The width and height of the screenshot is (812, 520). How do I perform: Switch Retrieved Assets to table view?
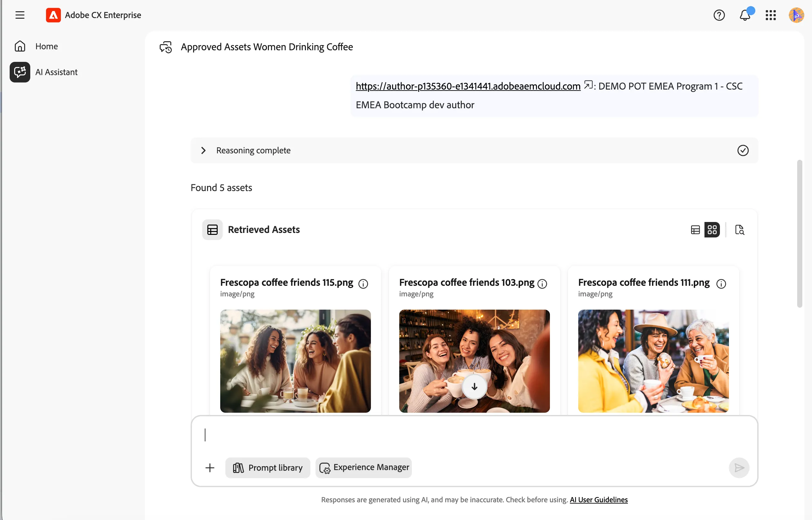coord(695,230)
